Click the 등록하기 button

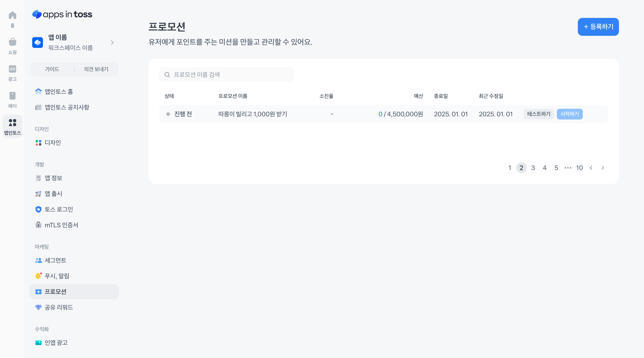pos(598,27)
